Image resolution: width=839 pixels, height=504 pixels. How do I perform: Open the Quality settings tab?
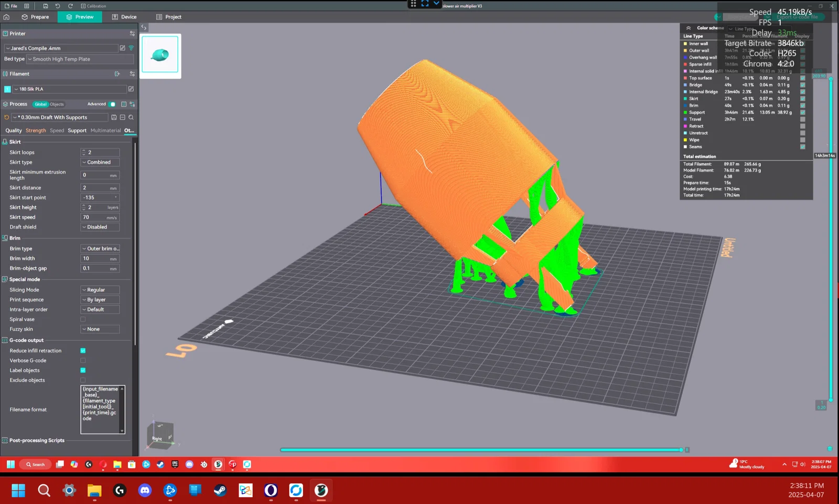(14, 131)
